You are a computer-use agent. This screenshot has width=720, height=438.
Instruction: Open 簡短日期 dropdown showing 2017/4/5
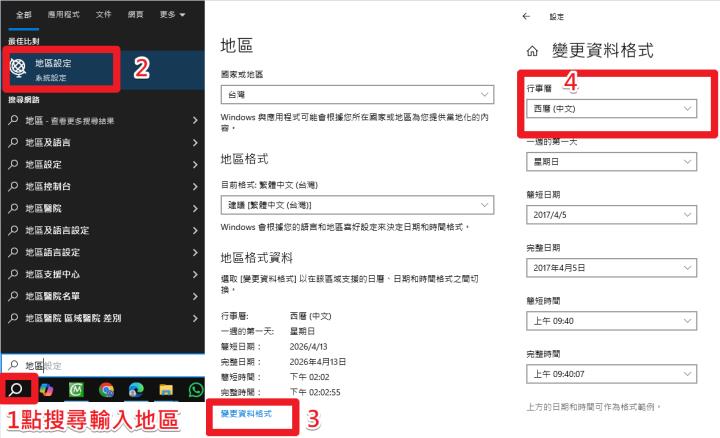(611, 214)
